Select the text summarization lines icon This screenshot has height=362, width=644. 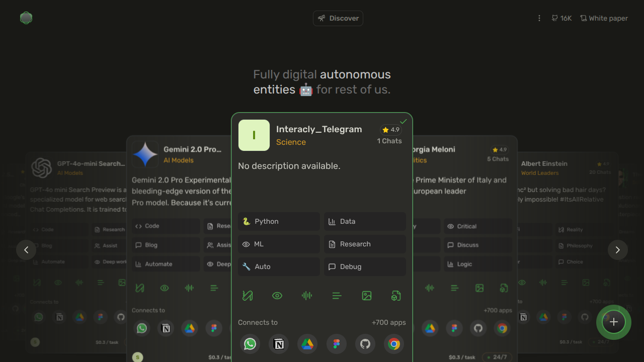(x=337, y=296)
